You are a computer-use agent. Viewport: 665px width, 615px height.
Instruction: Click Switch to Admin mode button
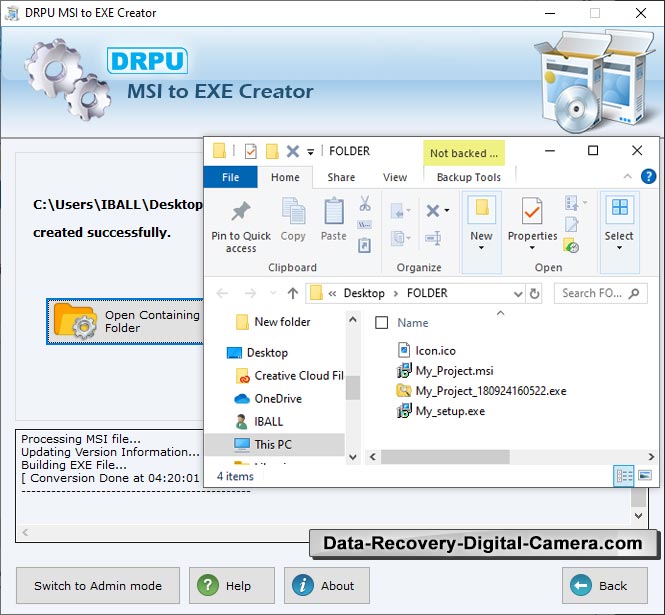click(98, 585)
